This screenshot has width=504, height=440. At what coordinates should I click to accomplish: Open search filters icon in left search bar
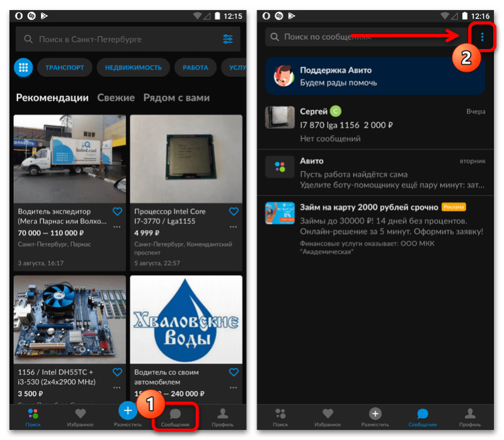pos(227,39)
